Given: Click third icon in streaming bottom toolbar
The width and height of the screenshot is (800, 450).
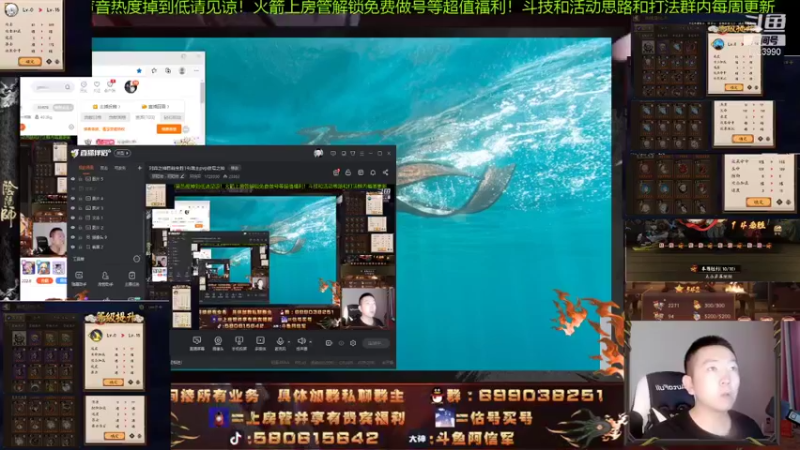Looking at the screenshot, I should point(239,343).
